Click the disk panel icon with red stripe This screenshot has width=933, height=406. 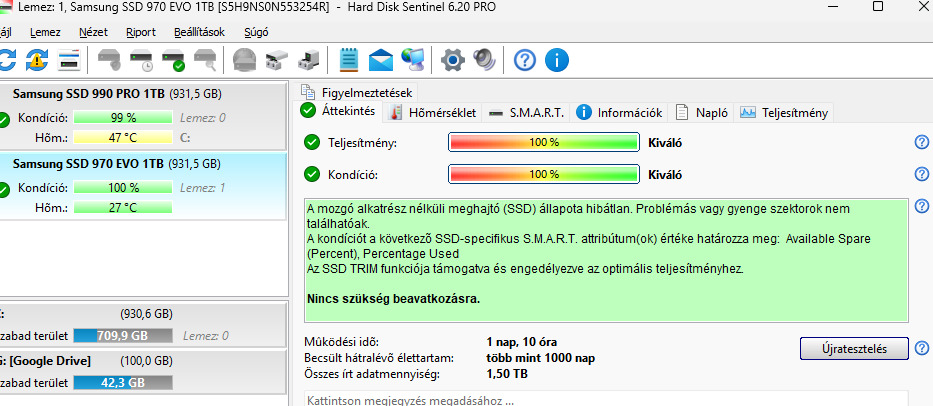(68, 60)
